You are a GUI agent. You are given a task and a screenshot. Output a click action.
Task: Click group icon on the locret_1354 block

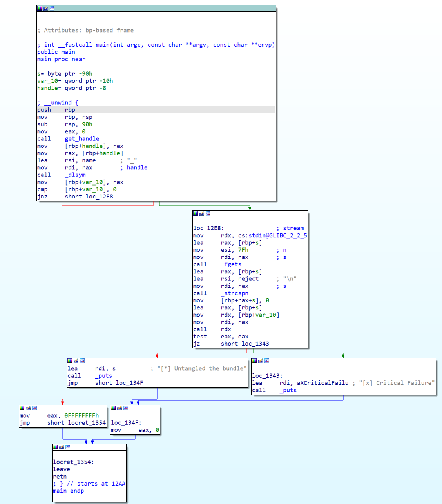pos(68,447)
